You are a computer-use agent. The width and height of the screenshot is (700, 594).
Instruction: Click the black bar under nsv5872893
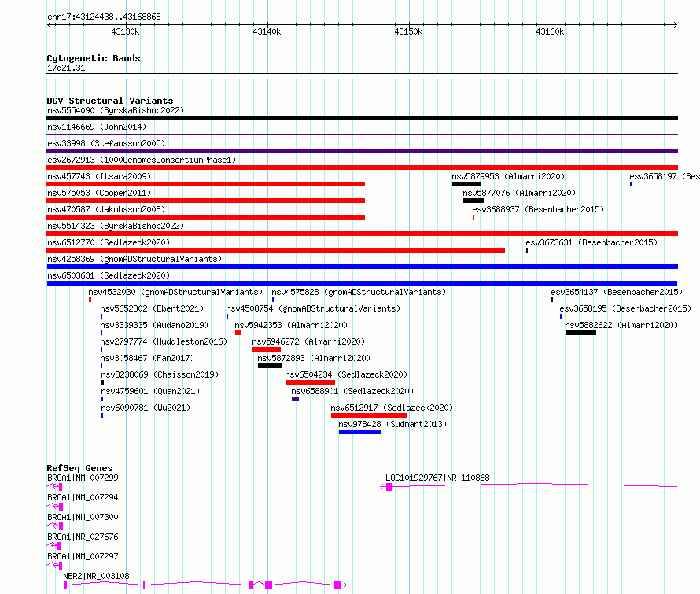tap(270, 366)
